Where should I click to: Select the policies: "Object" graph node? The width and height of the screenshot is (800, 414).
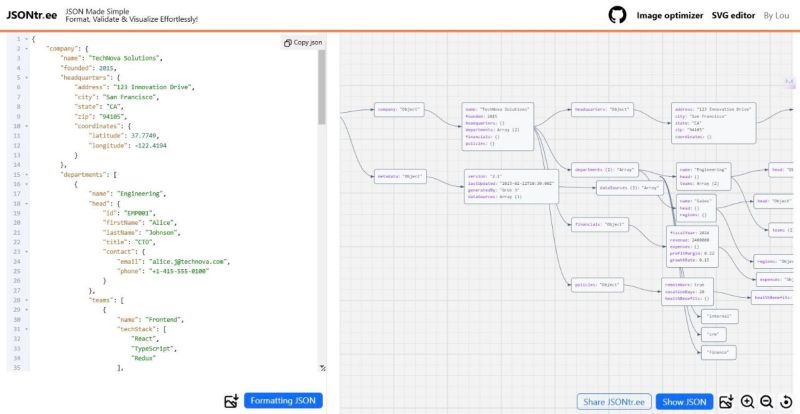[x=597, y=285]
